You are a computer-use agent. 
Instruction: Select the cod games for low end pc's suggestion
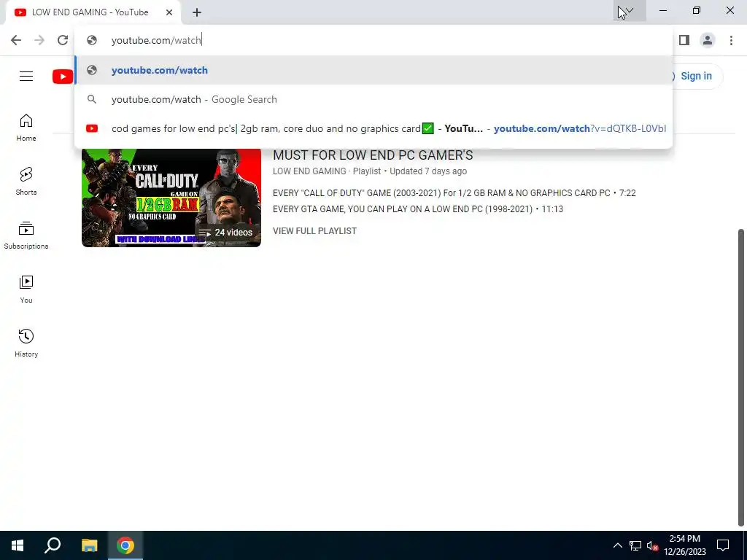click(373, 128)
